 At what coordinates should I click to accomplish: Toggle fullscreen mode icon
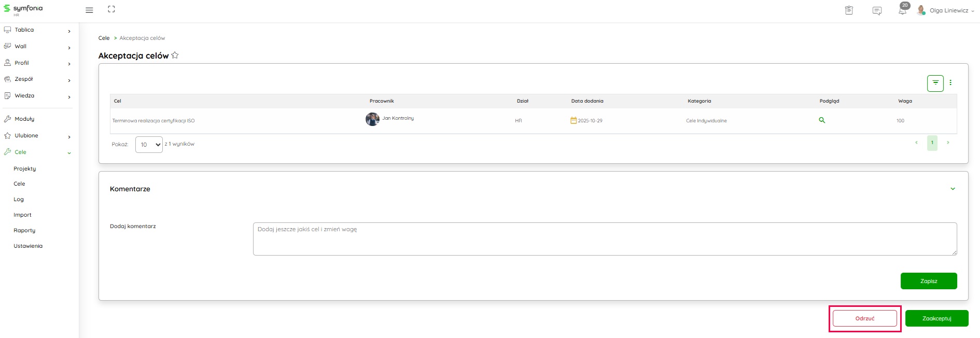(111, 9)
